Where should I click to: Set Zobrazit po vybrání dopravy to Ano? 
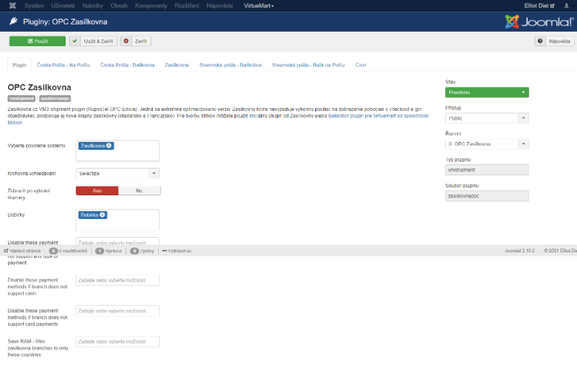click(97, 190)
